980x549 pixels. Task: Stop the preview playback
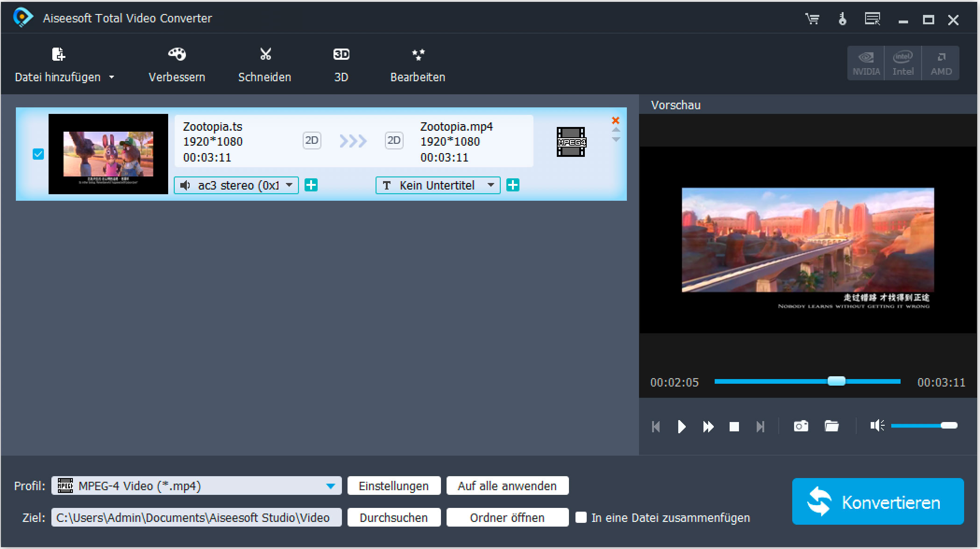[734, 426]
